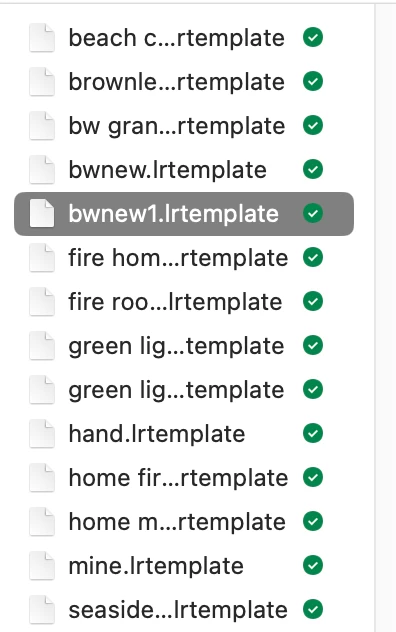Select the bwnew.lrtemplate file name

point(167,170)
